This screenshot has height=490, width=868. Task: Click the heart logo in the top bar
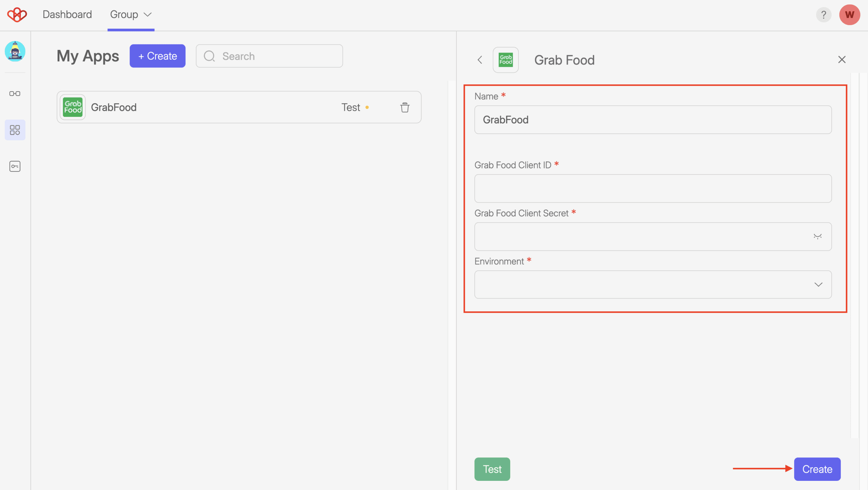(x=17, y=15)
